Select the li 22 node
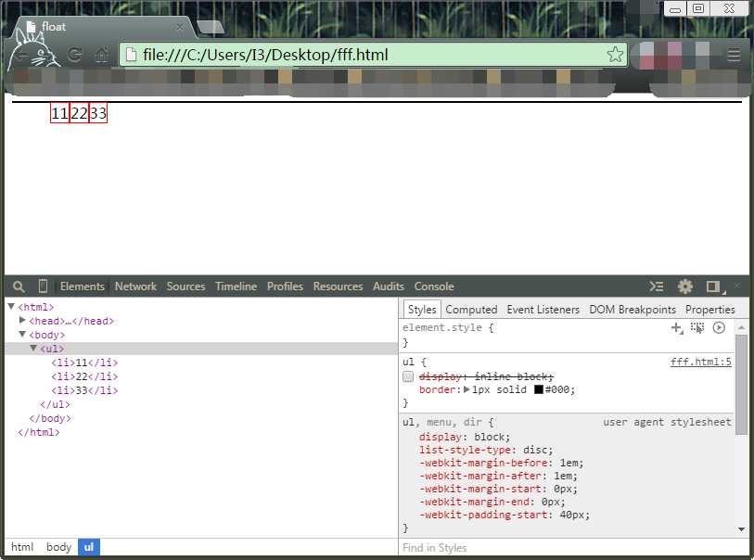The width and height of the screenshot is (754, 560). pos(84,376)
